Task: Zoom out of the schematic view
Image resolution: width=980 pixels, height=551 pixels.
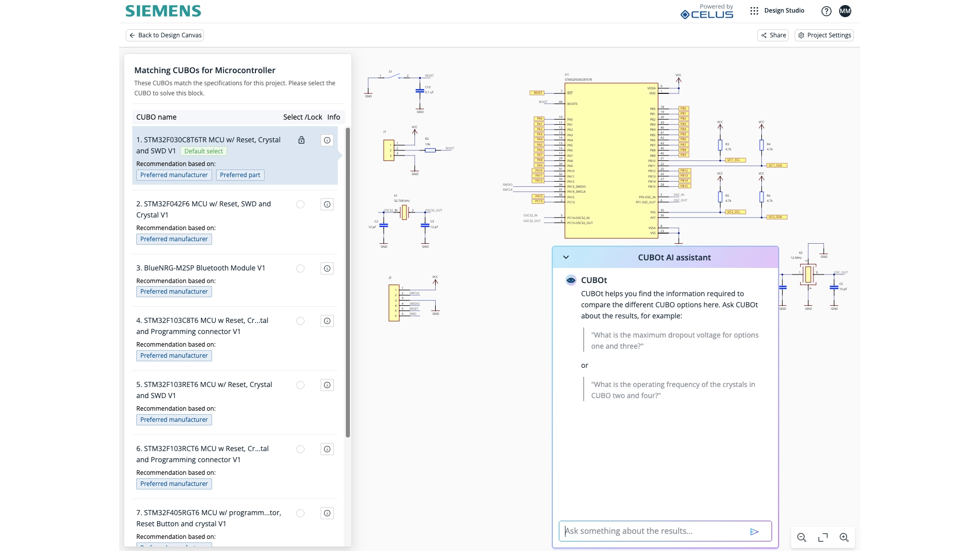Action: click(801, 537)
